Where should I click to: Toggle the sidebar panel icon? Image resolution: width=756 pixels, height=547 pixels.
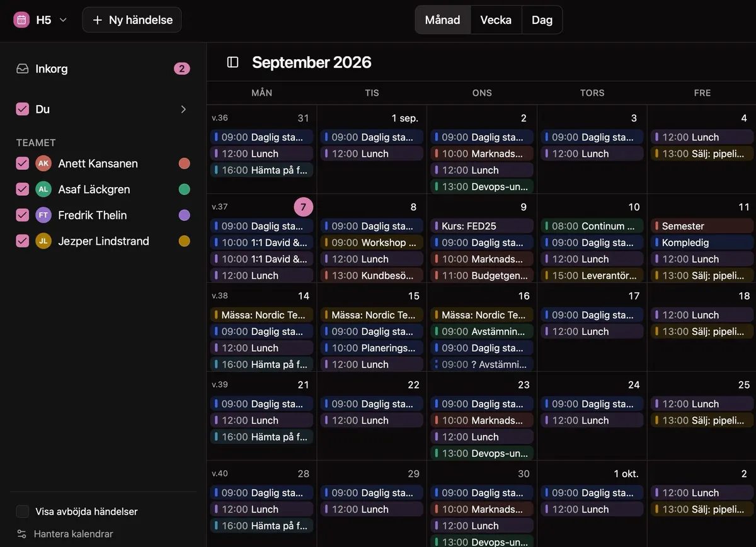[233, 62]
